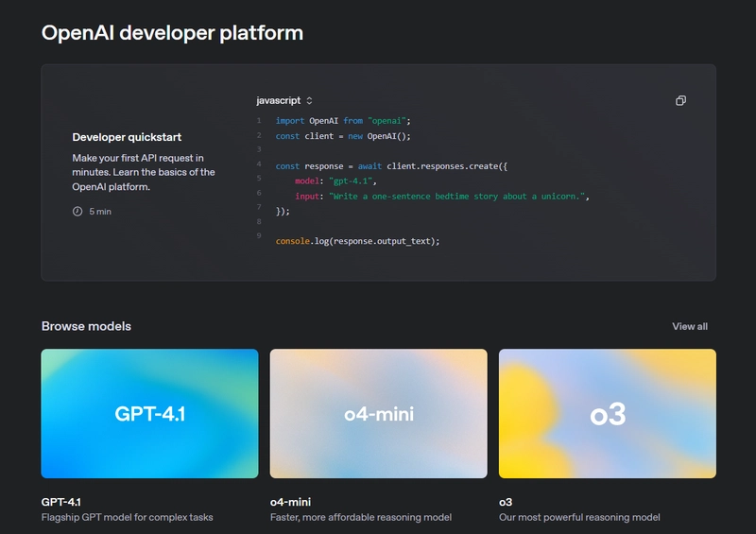This screenshot has height=534, width=756.
Task: Click code line 'const client = new OpenAI();'
Action: click(343, 136)
